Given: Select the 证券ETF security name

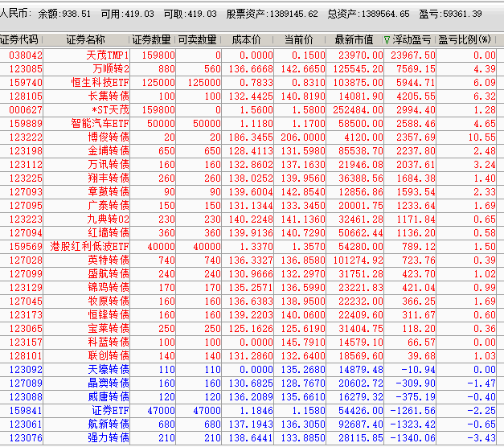Looking at the screenshot, I should click(110, 410).
